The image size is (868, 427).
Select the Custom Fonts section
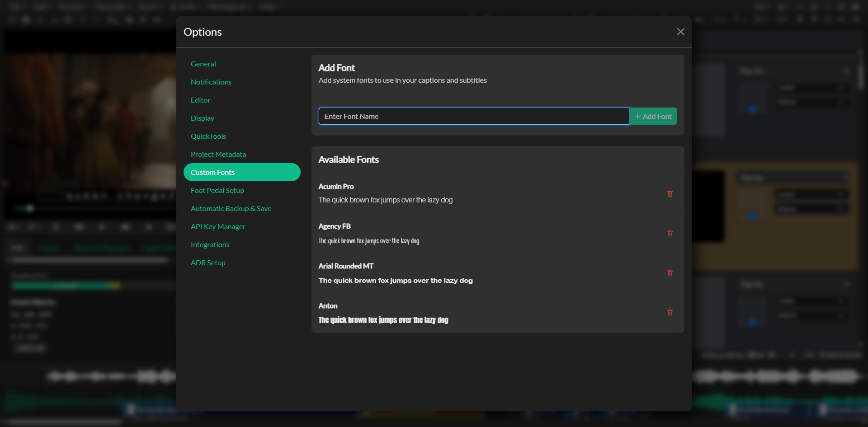click(x=242, y=172)
